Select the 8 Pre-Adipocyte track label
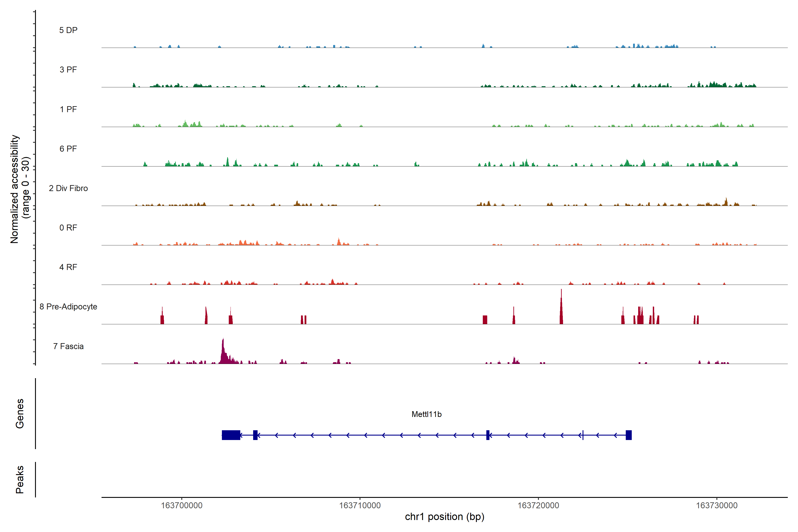 point(68,307)
